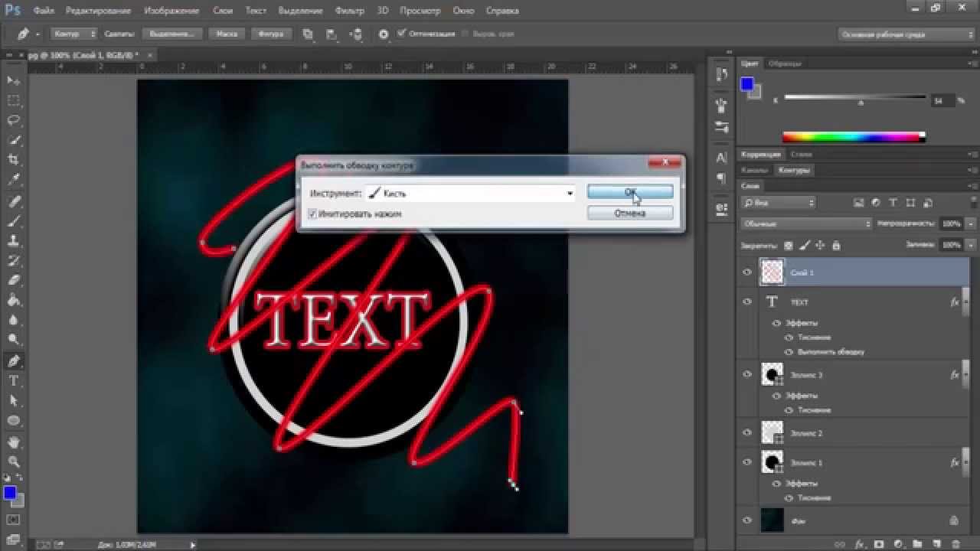Open the Контур mode dropdown in options bar
Screen dimensions: 980x551
(x=74, y=34)
